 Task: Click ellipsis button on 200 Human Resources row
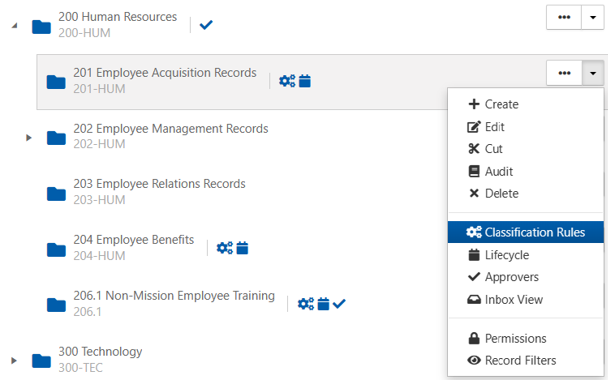(x=564, y=17)
